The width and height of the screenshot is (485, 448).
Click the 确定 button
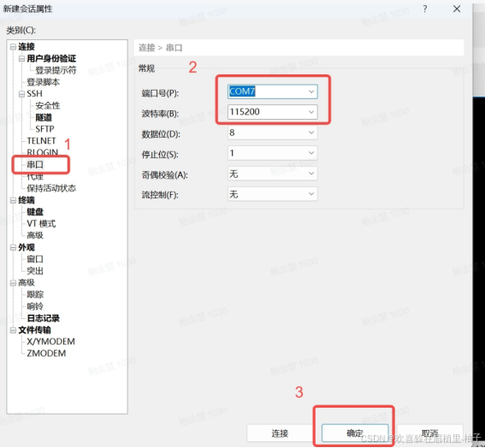pos(355,433)
